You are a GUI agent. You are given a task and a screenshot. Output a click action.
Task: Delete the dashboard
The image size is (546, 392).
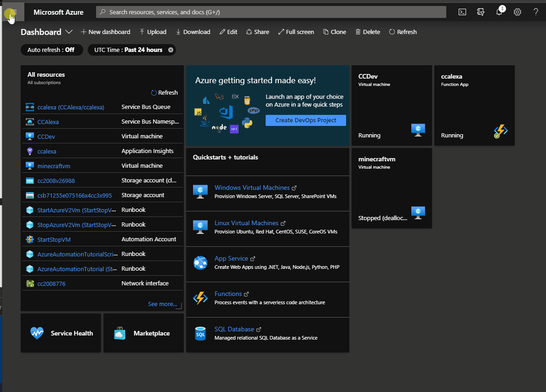pos(368,32)
